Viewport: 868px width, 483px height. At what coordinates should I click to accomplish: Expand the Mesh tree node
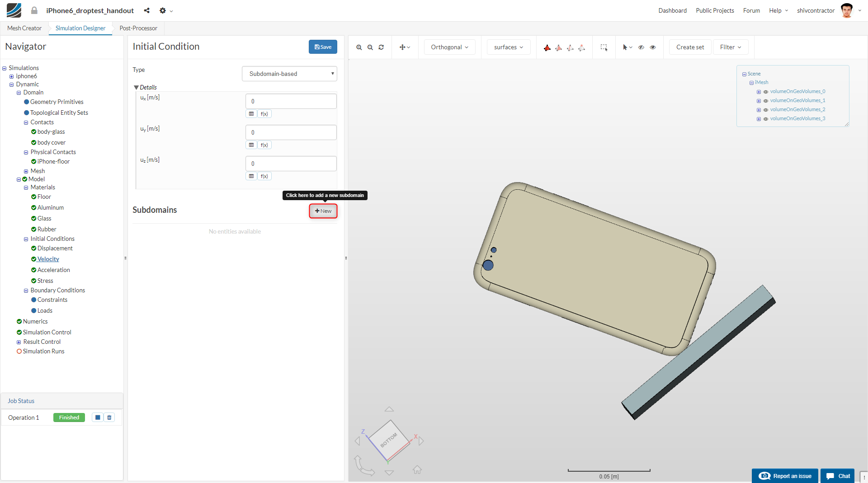[26, 171]
